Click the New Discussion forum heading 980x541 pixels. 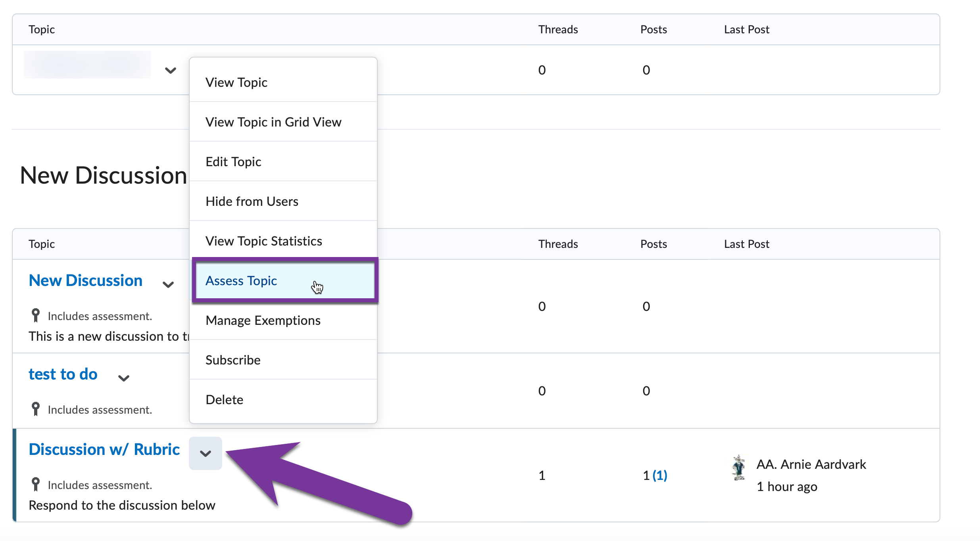(104, 175)
